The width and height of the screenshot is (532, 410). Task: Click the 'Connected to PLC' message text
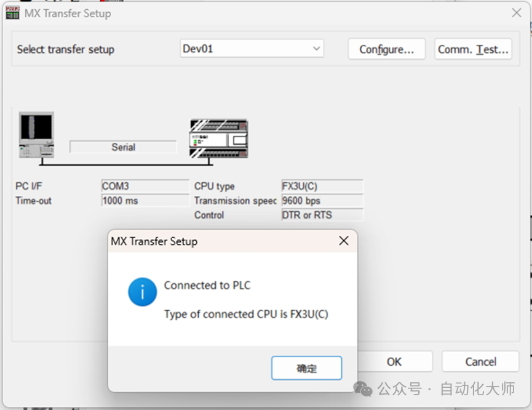click(x=207, y=285)
